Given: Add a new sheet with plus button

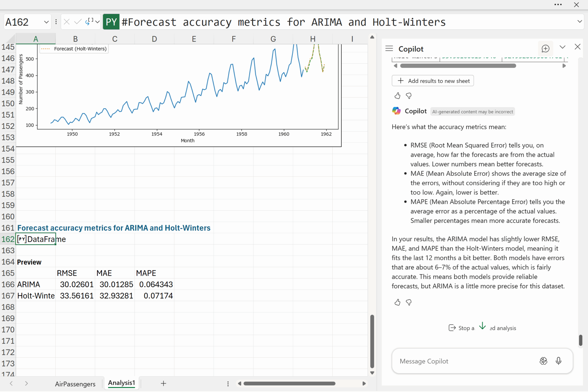Looking at the screenshot, I should 163,383.
